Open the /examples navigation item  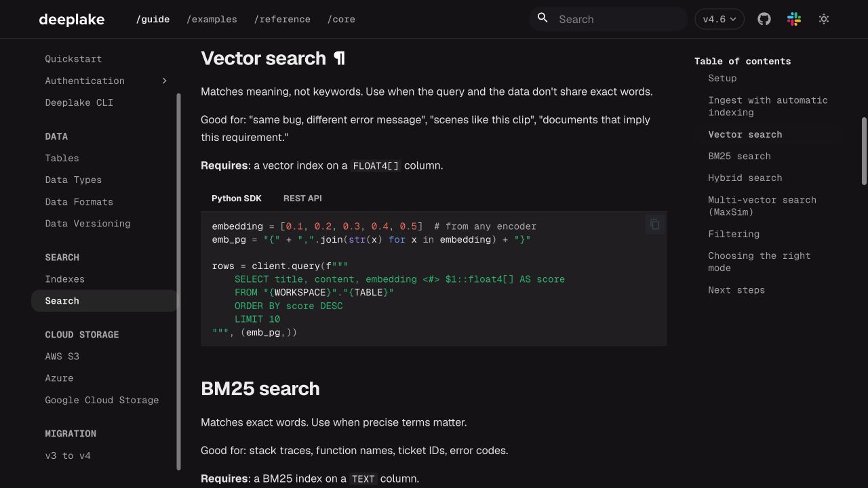click(x=212, y=19)
